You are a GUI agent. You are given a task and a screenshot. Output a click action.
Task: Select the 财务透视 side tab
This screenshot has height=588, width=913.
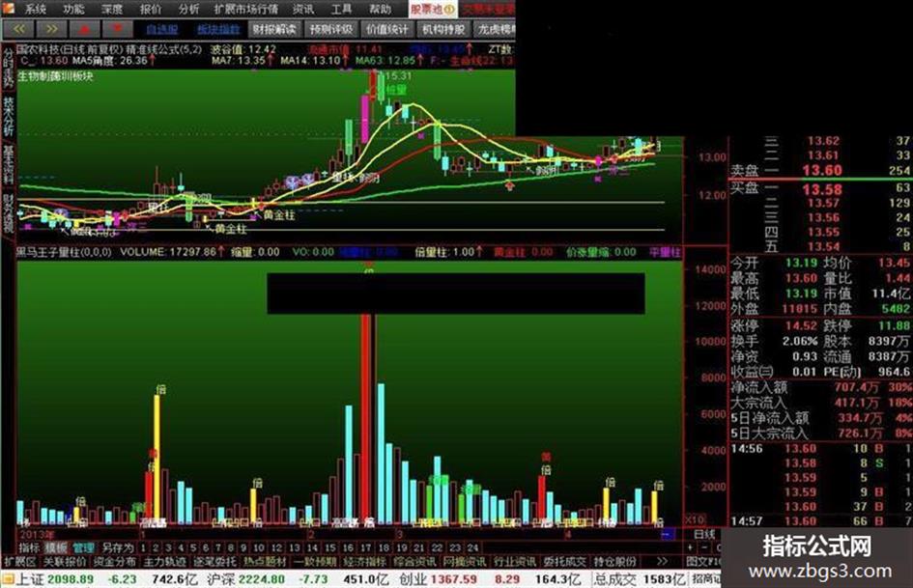[x=8, y=213]
